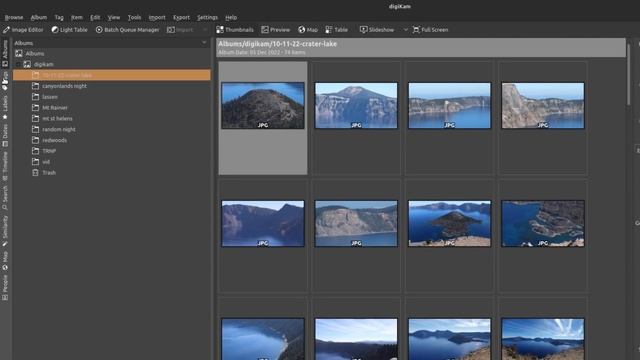Viewport: 640px width, 360px height.
Task: Open the Tag menu
Action: click(59, 18)
